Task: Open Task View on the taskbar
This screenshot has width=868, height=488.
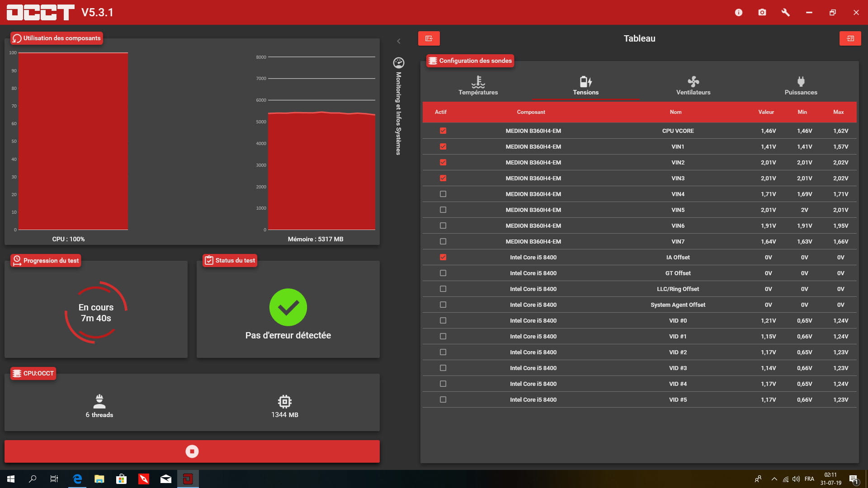Action: (54, 479)
